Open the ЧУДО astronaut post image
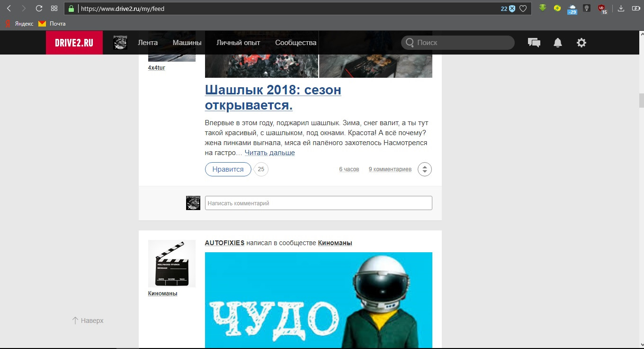 click(319, 300)
